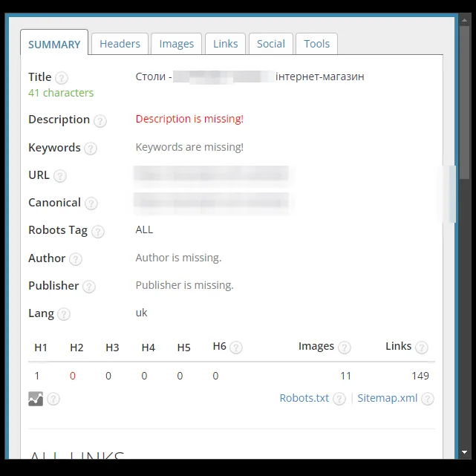Screen dimensions: 476x476
Task: Click the H1 count value 1
Action: 37,376
